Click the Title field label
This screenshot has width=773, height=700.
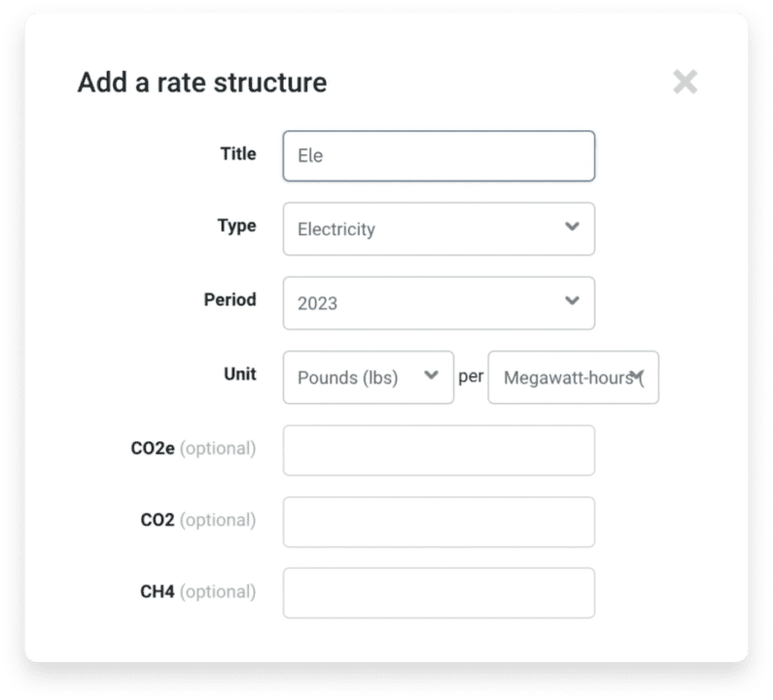(238, 154)
